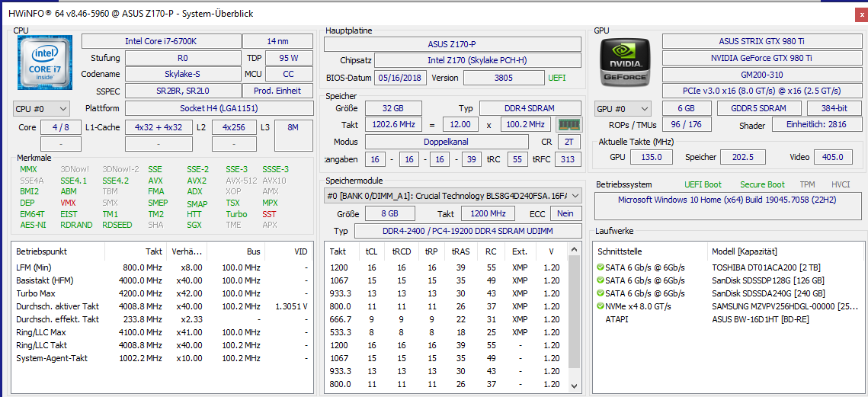Click the Socket H4 (LGA1151) platform field
868x397 pixels.
click(x=219, y=108)
